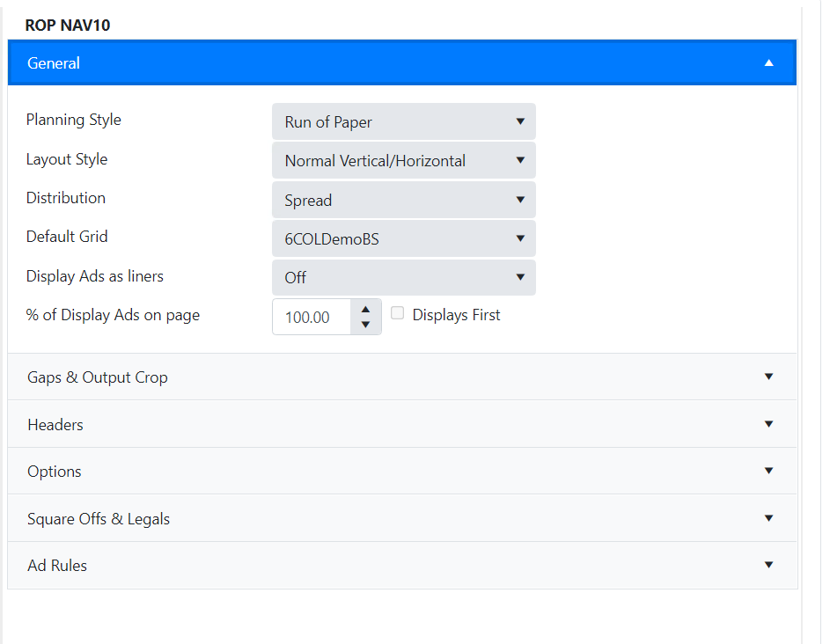Enable the Displays First checkbox
830x644 pixels.
pyautogui.click(x=398, y=314)
